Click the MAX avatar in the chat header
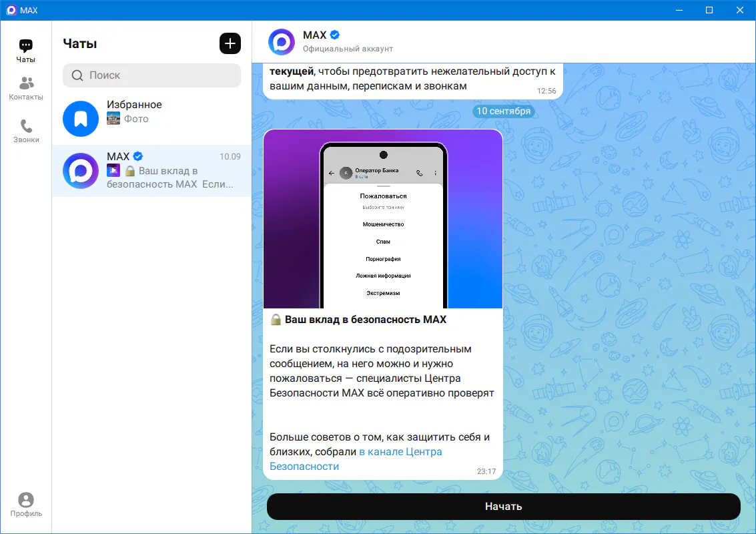 click(282, 41)
